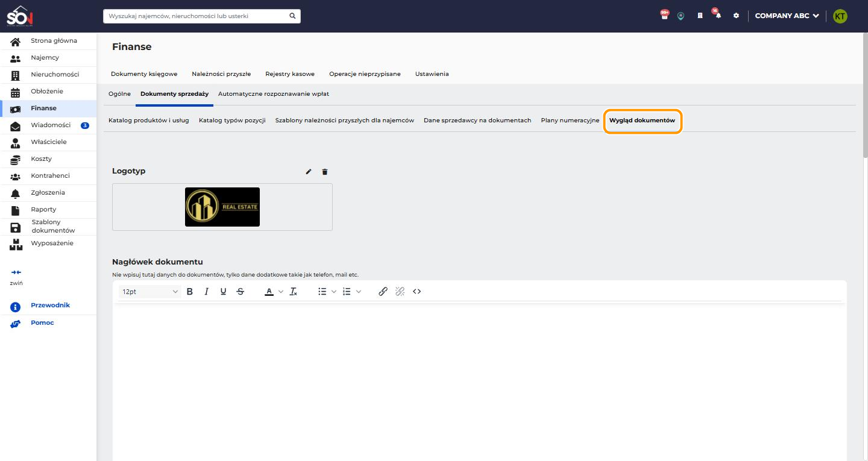Open the text color picker dropdown arrow
868x461 pixels.
[x=281, y=292]
